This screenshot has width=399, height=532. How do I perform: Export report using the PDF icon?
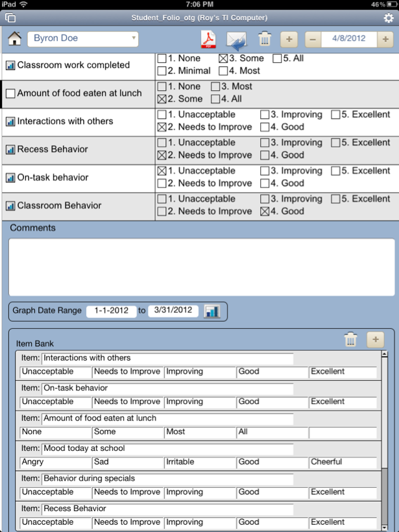(x=208, y=40)
